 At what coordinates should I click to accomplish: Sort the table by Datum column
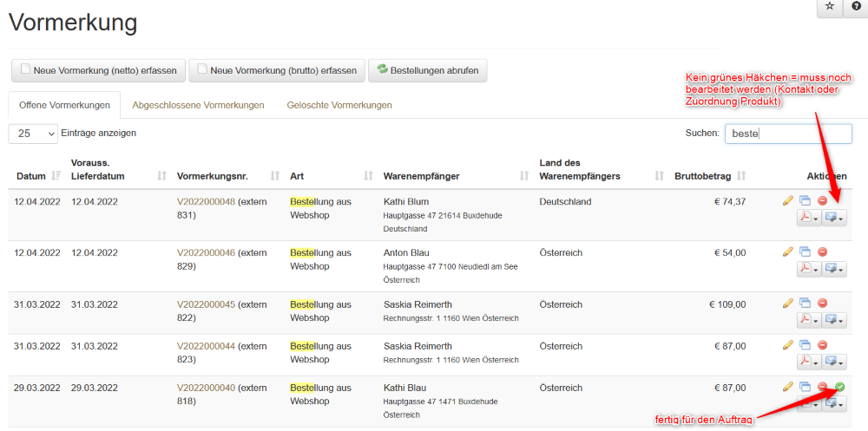coord(30,176)
